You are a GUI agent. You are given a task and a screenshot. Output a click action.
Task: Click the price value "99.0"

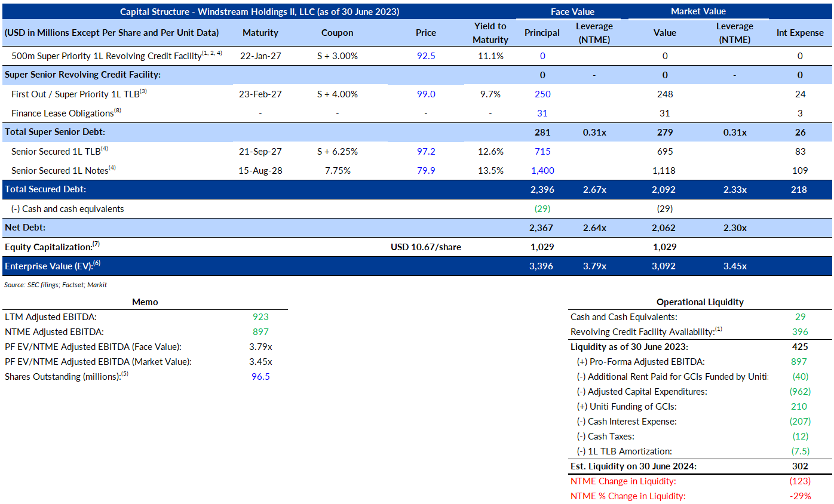[x=426, y=94]
